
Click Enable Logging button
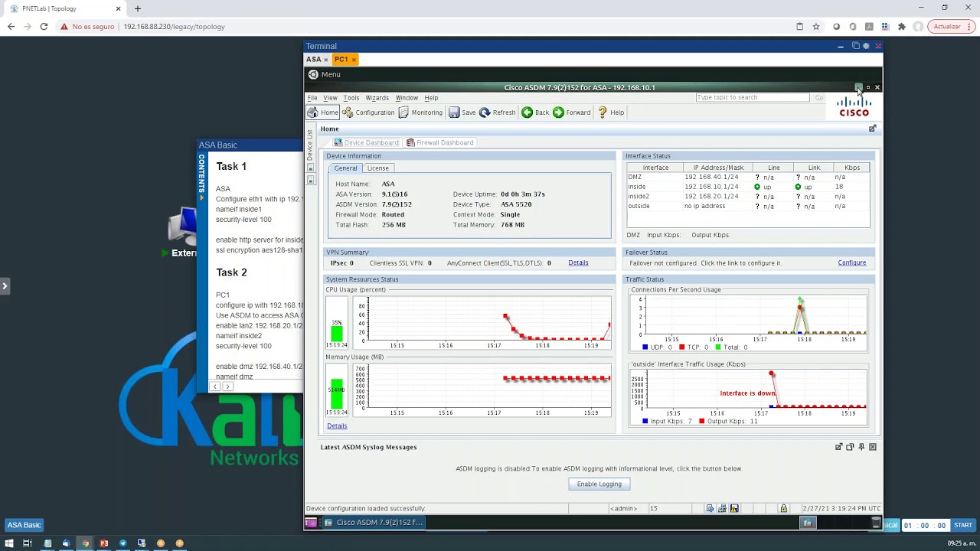(x=599, y=484)
